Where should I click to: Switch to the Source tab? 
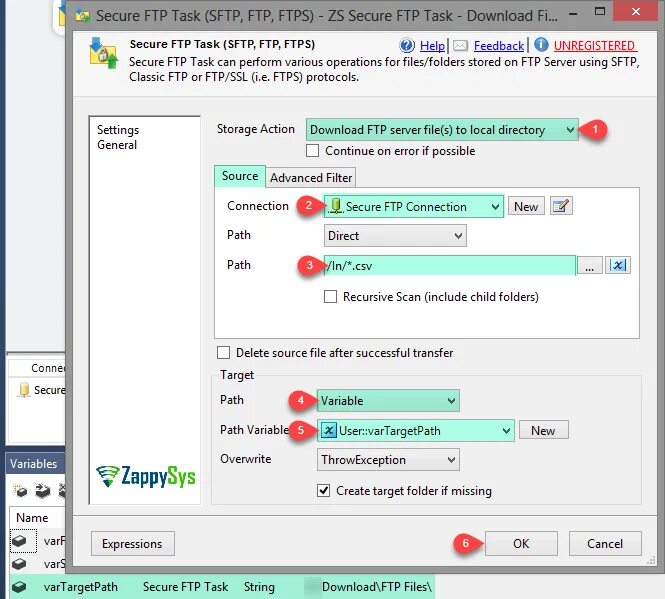click(x=240, y=176)
